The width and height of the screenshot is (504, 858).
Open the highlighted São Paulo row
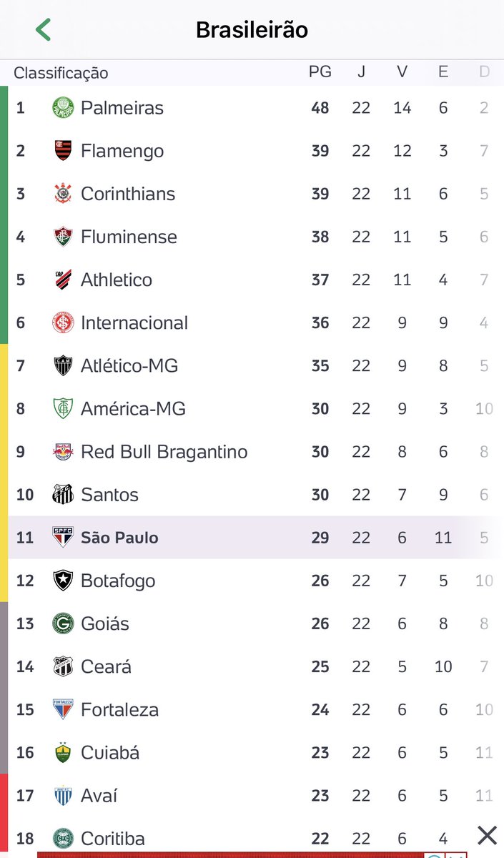[256, 538]
